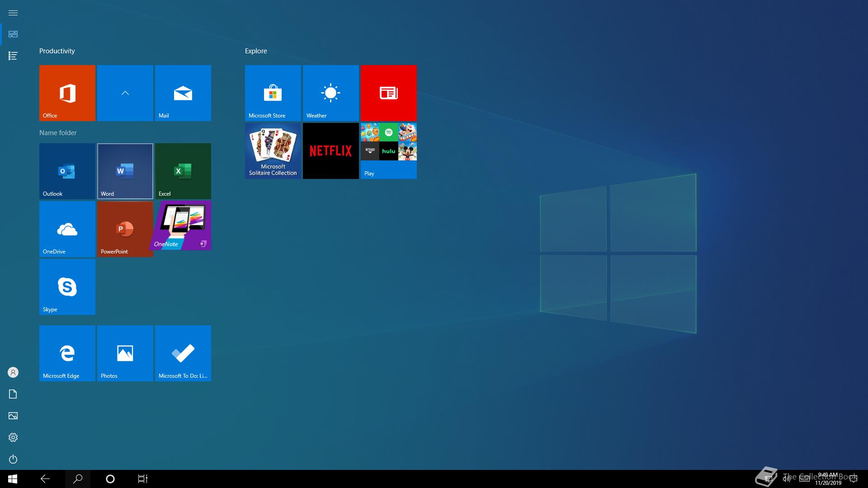
Task: Open the touch keyboard tray icon
Action: (x=805, y=479)
